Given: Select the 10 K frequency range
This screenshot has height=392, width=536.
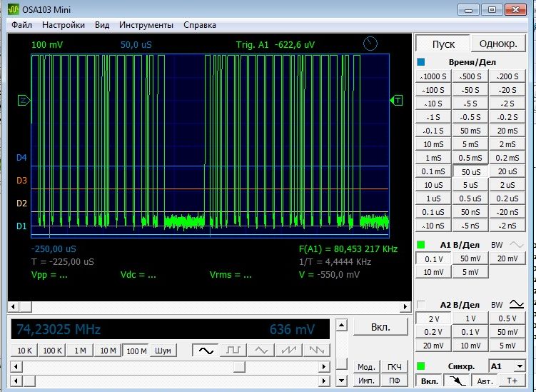Looking at the screenshot, I should click(x=24, y=351).
